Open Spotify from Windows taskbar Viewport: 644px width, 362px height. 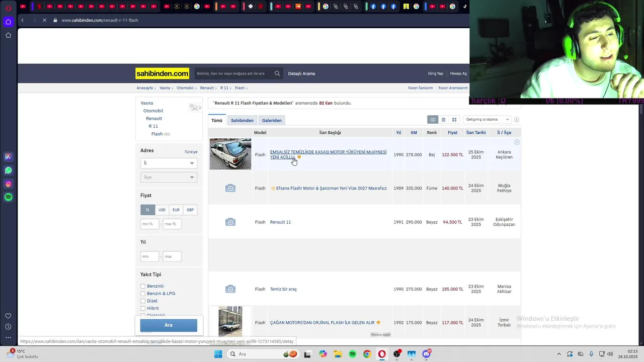coord(352,354)
